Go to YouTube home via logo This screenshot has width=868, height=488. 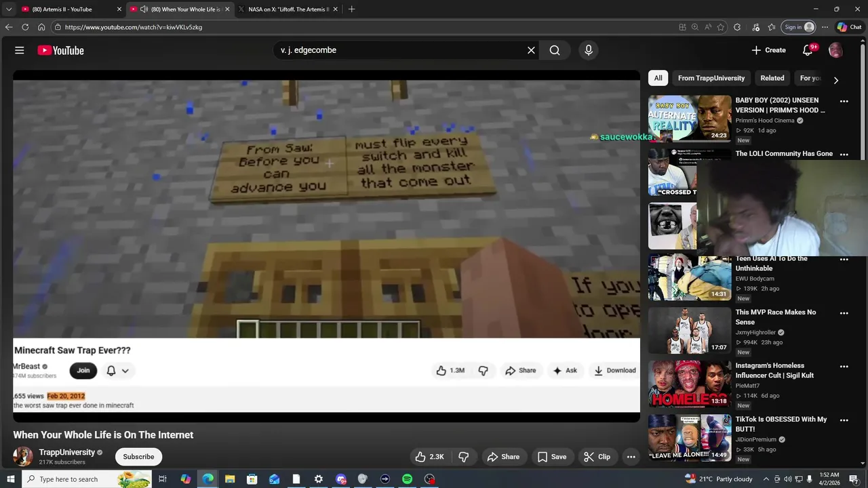60,50
